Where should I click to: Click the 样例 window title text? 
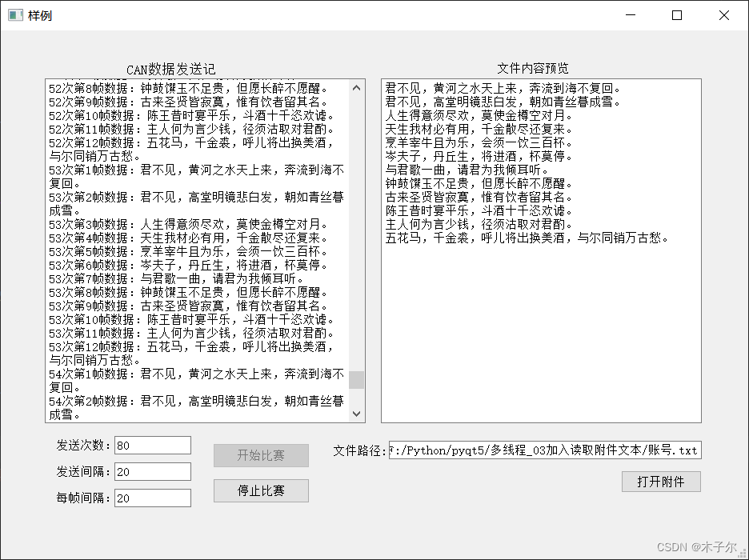pyautogui.click(x=38, y=15)
